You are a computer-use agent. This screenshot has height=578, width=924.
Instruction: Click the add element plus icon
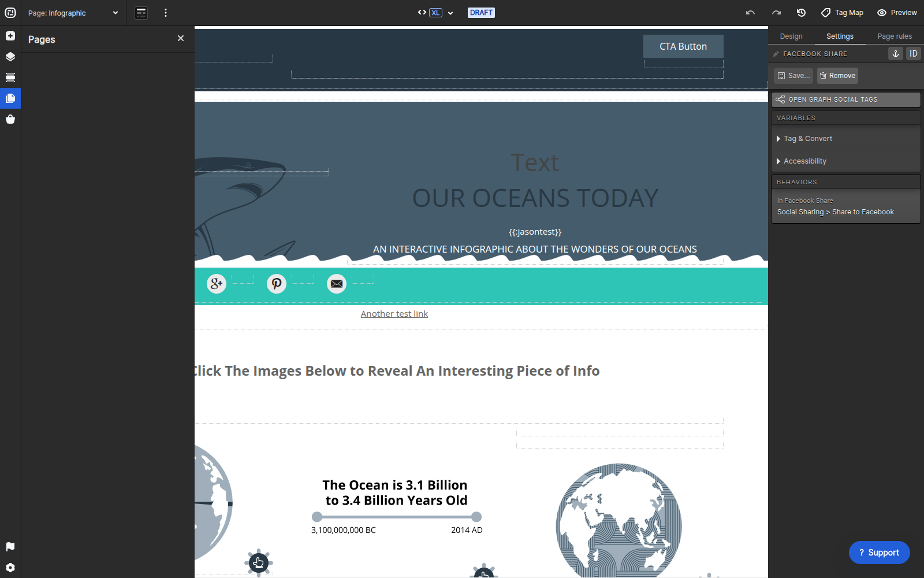pyautogui.click(x=10, y=36)
